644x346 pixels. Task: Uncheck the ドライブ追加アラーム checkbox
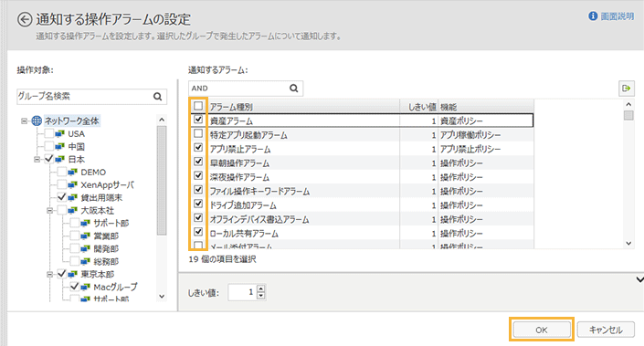198,204
